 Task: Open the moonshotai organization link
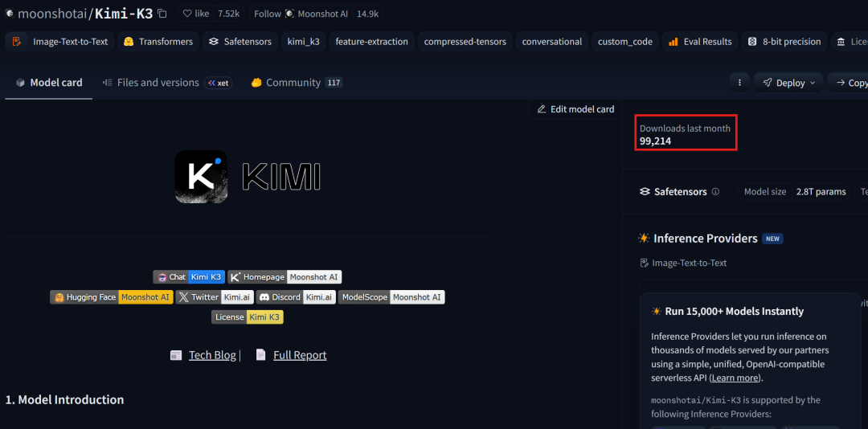(x=51, y=14)
